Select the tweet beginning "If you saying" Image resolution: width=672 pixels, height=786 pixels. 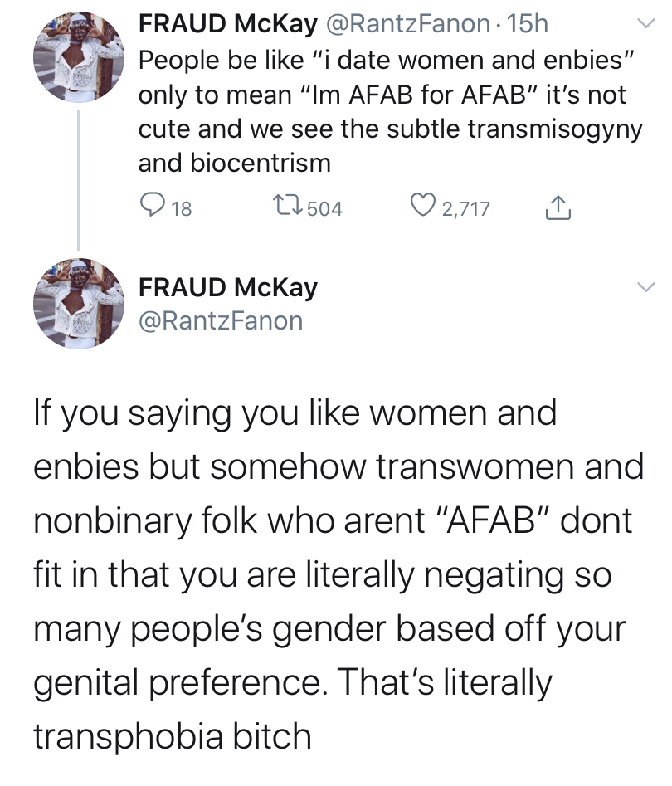(332, 573)
